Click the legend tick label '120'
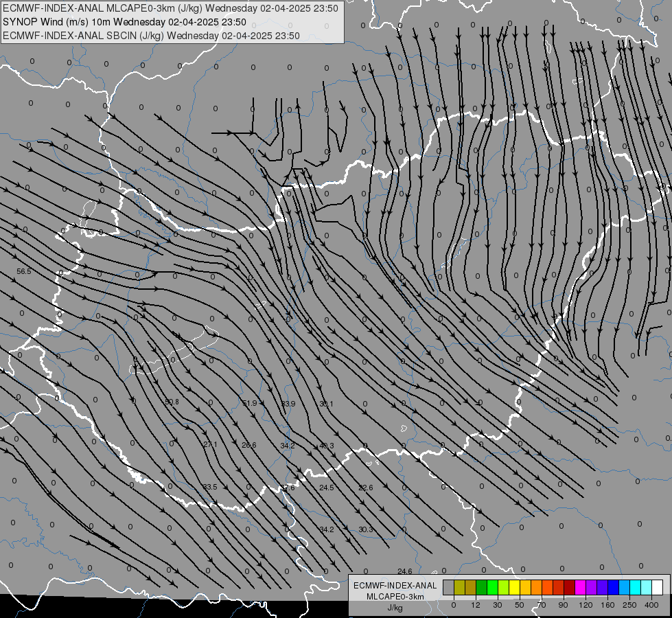Image resolution: width=672 pixels, height=618 pixels. [x=586, y=605]
